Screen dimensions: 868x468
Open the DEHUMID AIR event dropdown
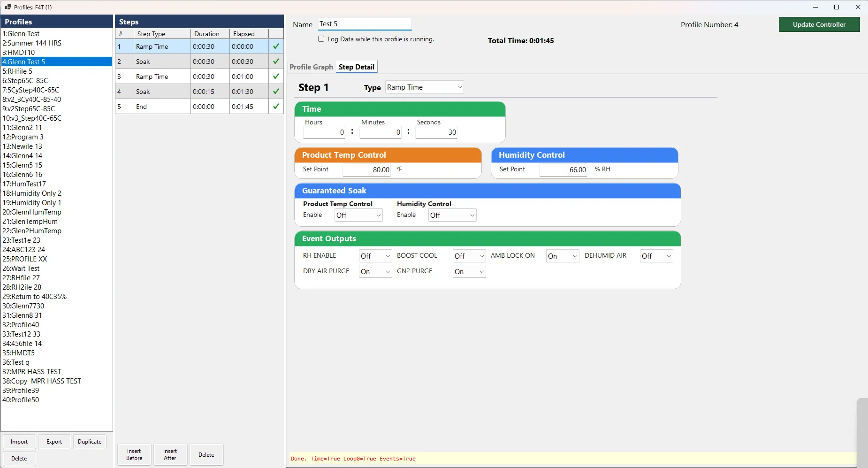point(656,256)
